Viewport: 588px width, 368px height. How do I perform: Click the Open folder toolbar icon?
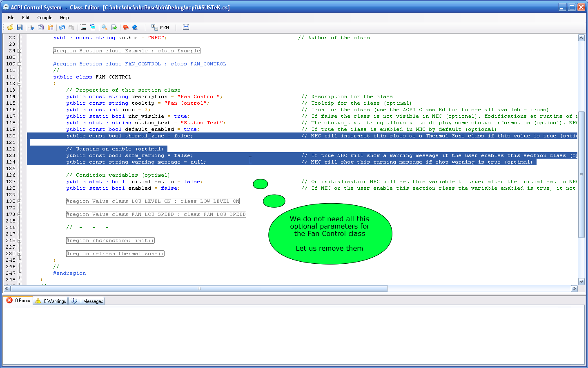tap(10, 27)
